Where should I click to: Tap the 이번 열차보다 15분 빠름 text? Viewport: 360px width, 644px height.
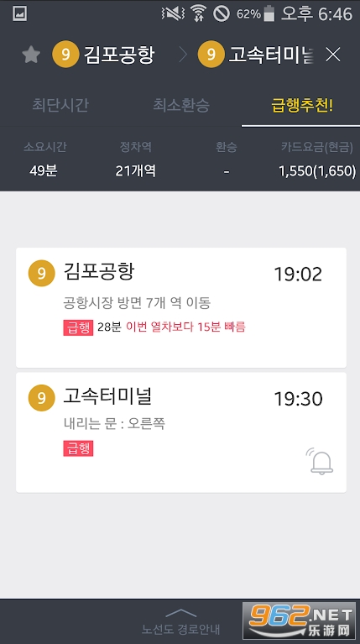tap(185, 327)
